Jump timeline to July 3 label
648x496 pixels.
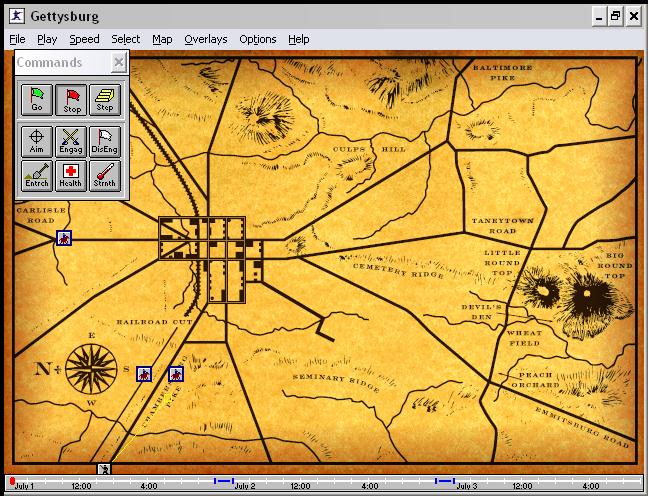click(x=467, y=486)
